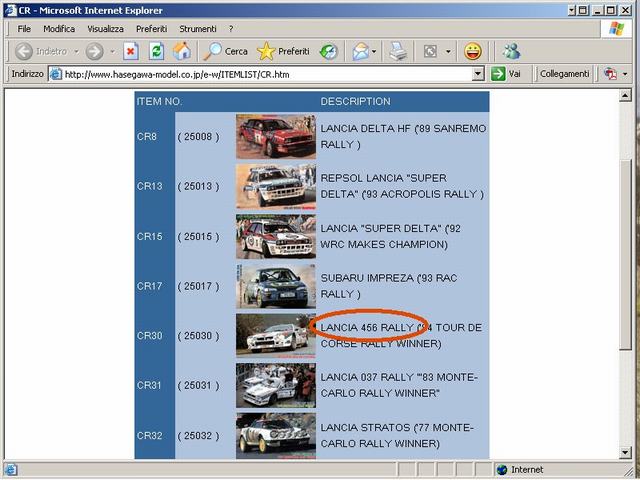Click the DESCRIPTION column header
The width and height of the screenshot is (640, 480).
[x=356, y=102]
